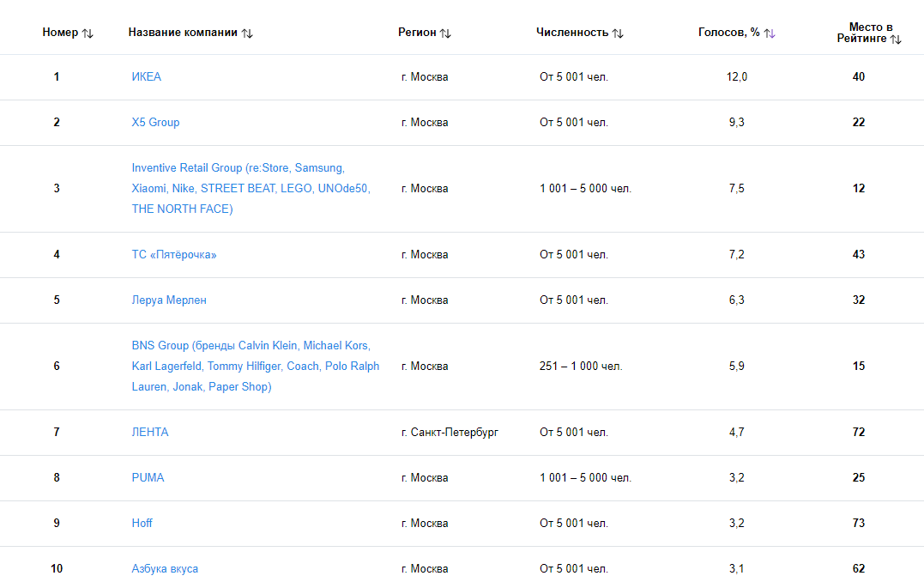Sort table by Регион arrows icon
924x588 pixels.
[445, 33]
